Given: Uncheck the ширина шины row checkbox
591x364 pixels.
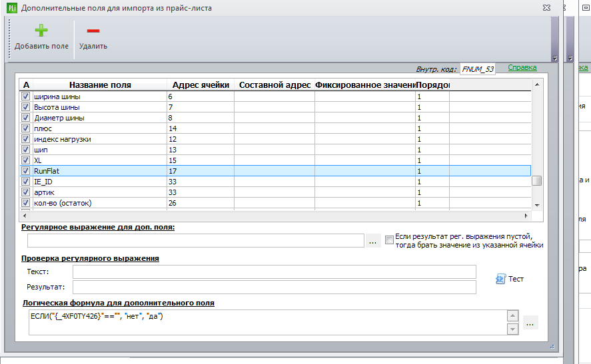Looking at the screenshot, I should (25, 96).
